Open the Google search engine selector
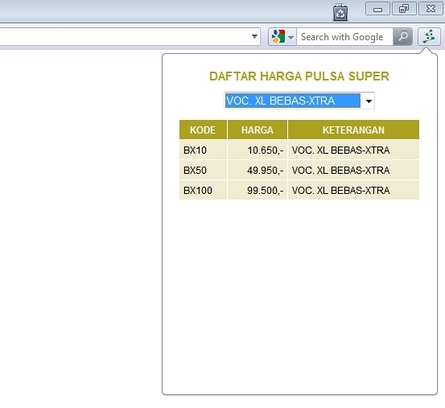Screen dimensions: 445x408 (x=282, y=36)
